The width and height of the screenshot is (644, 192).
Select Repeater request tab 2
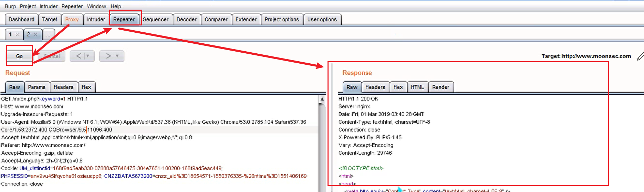pyautogui.click(x=29, y=34)
